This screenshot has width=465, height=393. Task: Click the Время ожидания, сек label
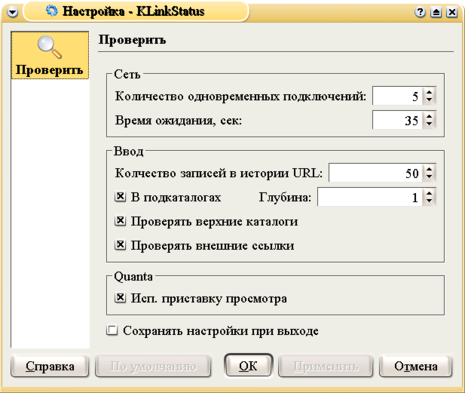[178, 120]
